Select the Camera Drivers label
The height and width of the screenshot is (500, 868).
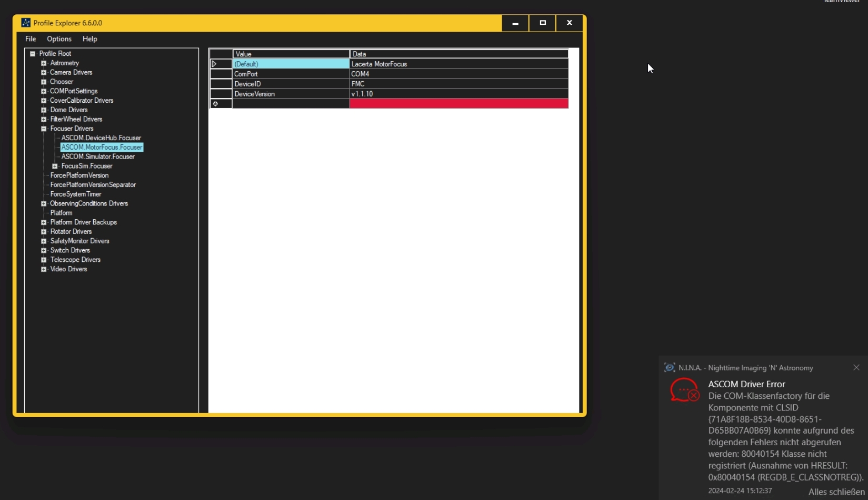[x=71, y=73]
